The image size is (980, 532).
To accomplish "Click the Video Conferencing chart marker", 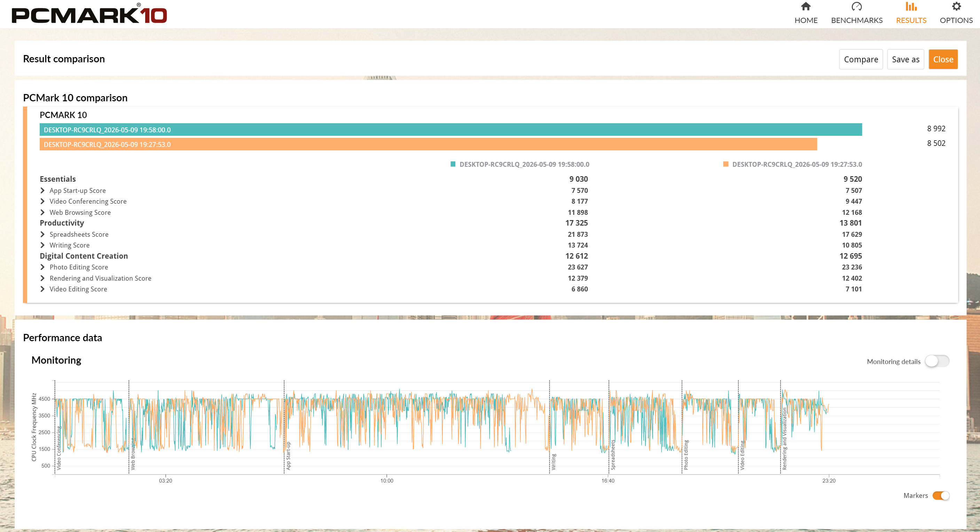I will click(58, 448).
